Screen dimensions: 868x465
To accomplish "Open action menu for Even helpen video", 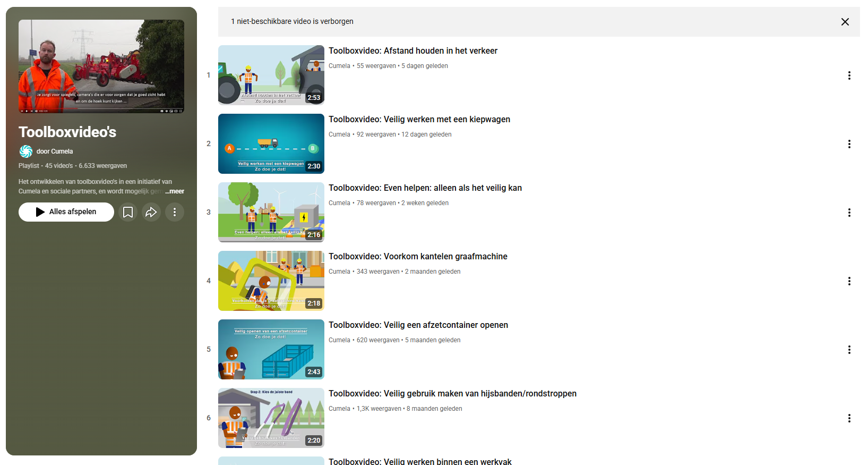I will click(x=849, y=213).
